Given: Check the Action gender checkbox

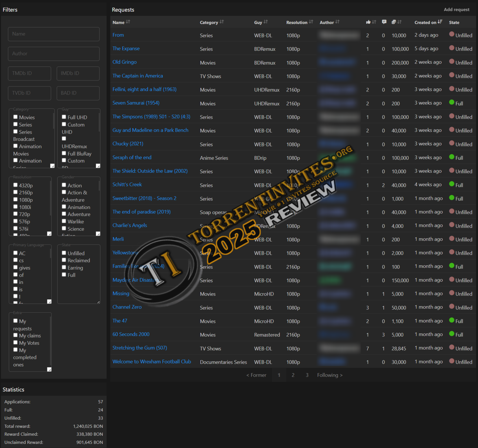Looking at the screenshot, I should coord(64,185).
